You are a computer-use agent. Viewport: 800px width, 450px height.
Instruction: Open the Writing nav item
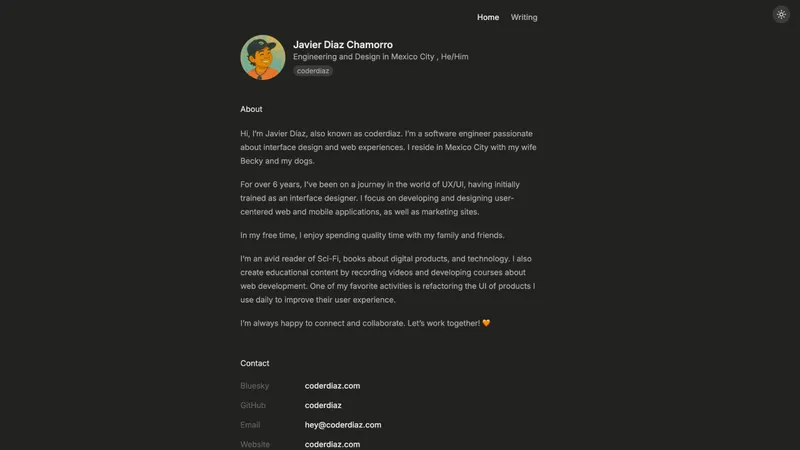click(524, 17)
